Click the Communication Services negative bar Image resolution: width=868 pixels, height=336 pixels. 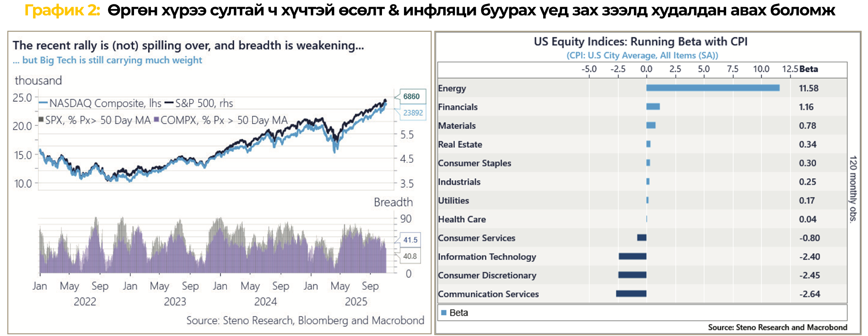[x=631, y=294]
